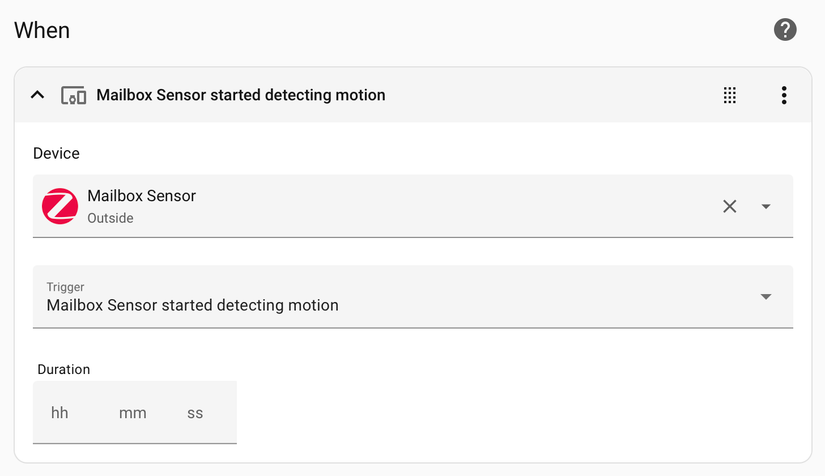Click the device trigger type icon
The width and height of the screenshot is (825, 476).
coord(73,95)
